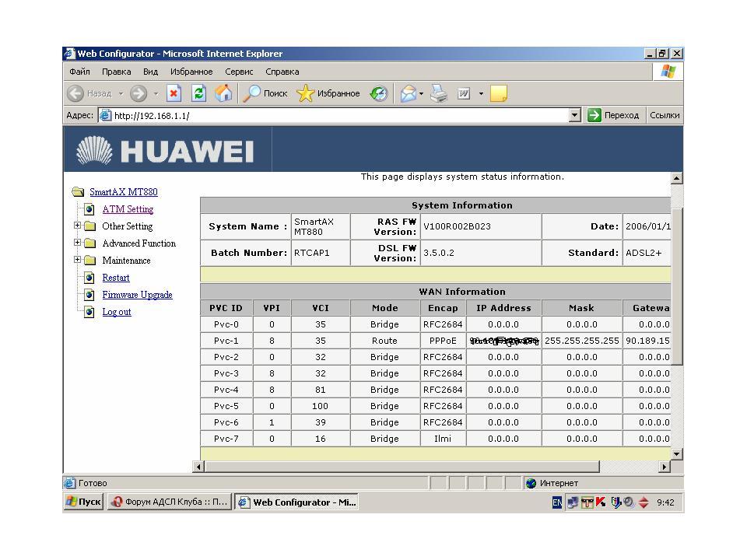747x560 pixels.
Task: Open the SmartAX MT880 link
Action: click(x=124, y=192)
